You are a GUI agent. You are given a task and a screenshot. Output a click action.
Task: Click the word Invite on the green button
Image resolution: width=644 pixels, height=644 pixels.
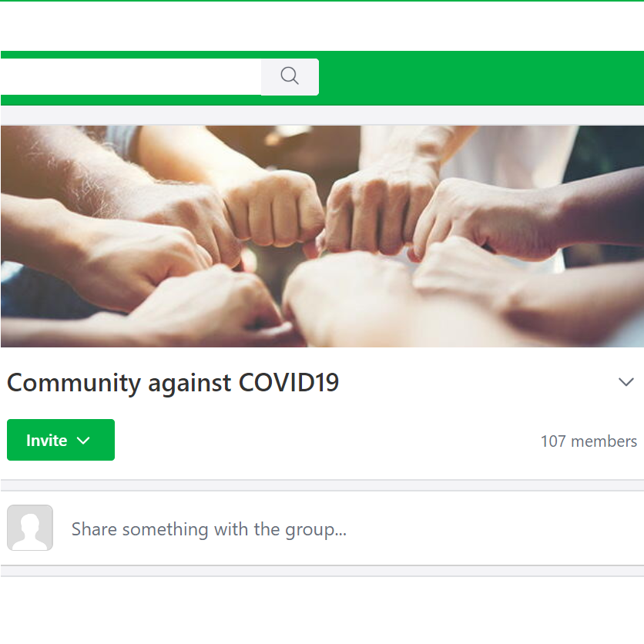[47, 441]
